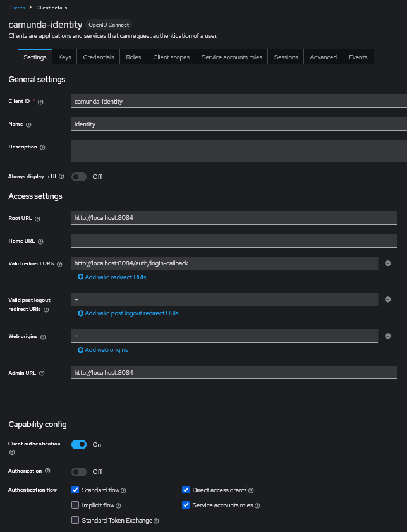This screenshot has height=532, width=407.
Task: Click help icon beside Root URL label
Action: (x=37, y=219)
